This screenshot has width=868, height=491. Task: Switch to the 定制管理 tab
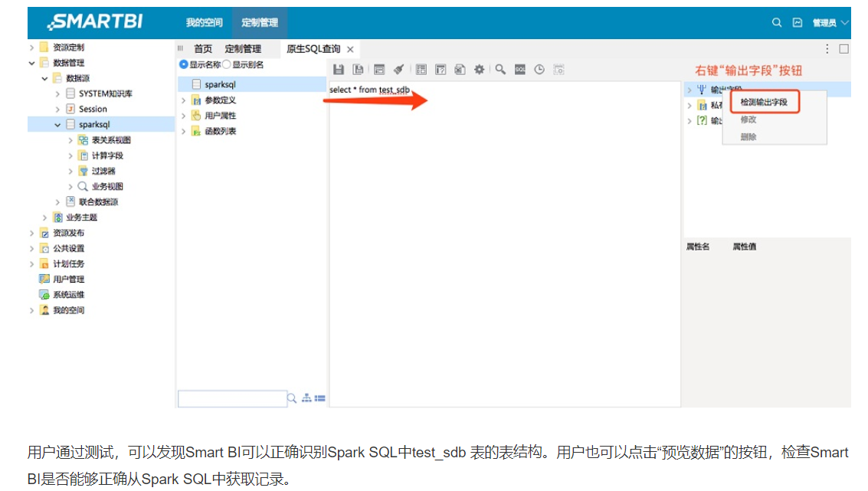(243, 49)
